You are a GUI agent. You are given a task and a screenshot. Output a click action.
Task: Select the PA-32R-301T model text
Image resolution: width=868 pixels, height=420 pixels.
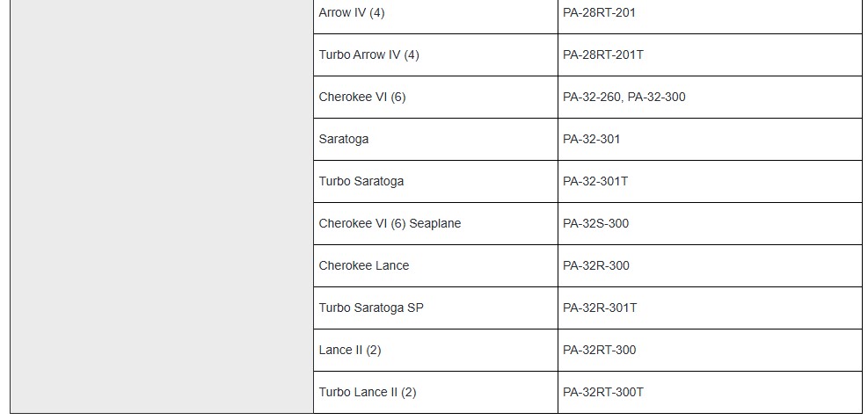(600, 308)
